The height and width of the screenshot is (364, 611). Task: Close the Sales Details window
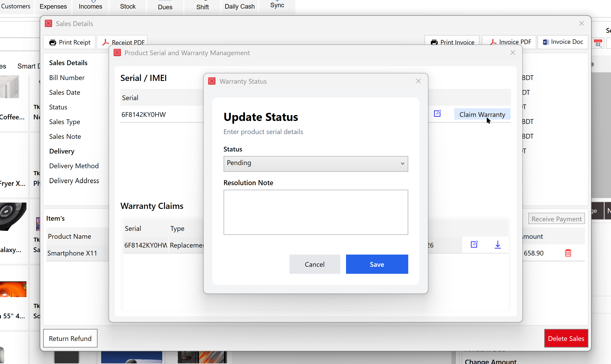[x=581, y=23]
